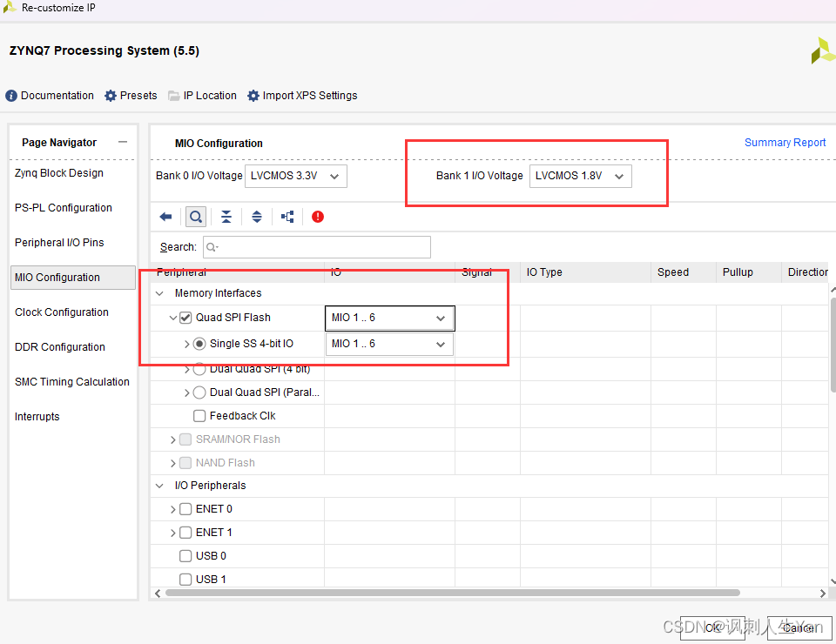Go to Zynq Block Design page
The width and height of the screenshot is (836, 644).
(59, 173)
